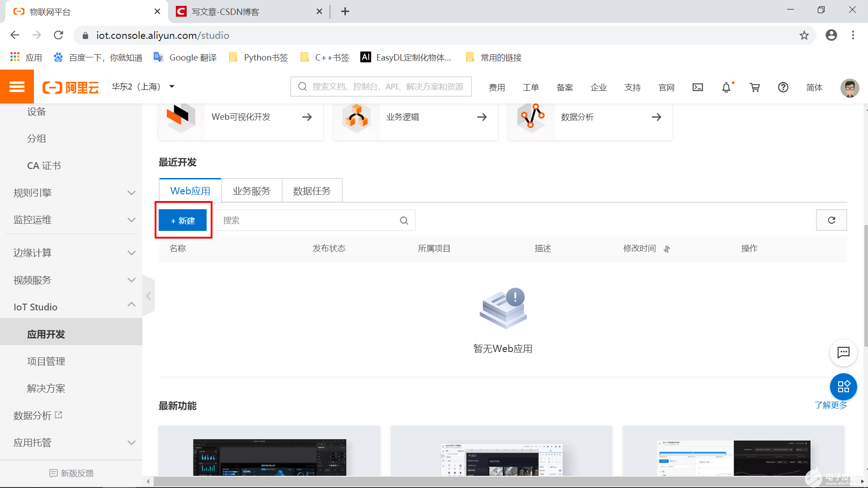
Task: Focus the console top search box
Action: [381, 86]
